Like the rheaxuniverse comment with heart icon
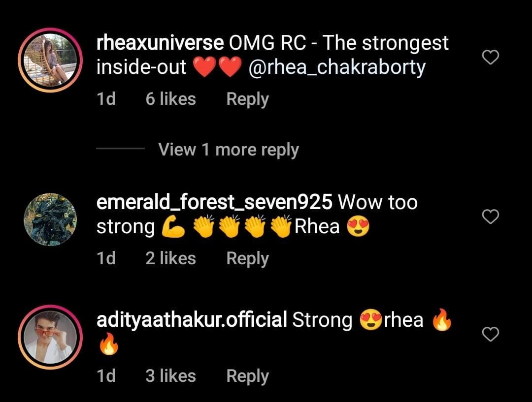The width and height of the screenshot is (532, 402). 491,57
